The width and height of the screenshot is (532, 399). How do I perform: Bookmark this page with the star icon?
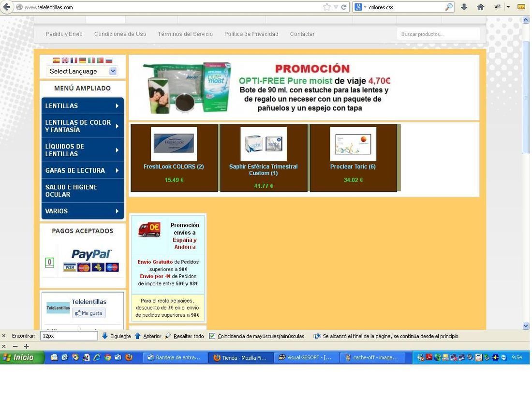tap(326, 7)
